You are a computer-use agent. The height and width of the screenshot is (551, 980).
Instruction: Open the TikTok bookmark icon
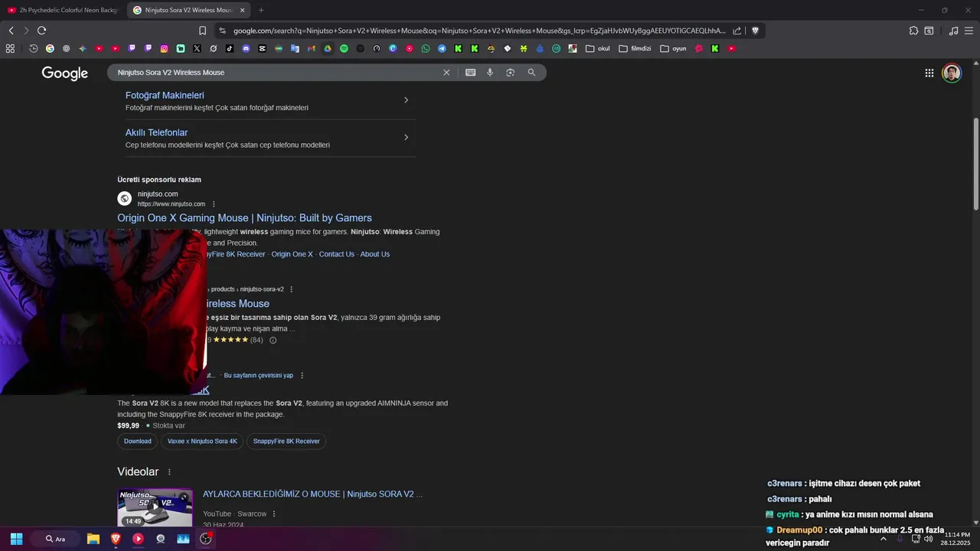[x=230, y=48]
